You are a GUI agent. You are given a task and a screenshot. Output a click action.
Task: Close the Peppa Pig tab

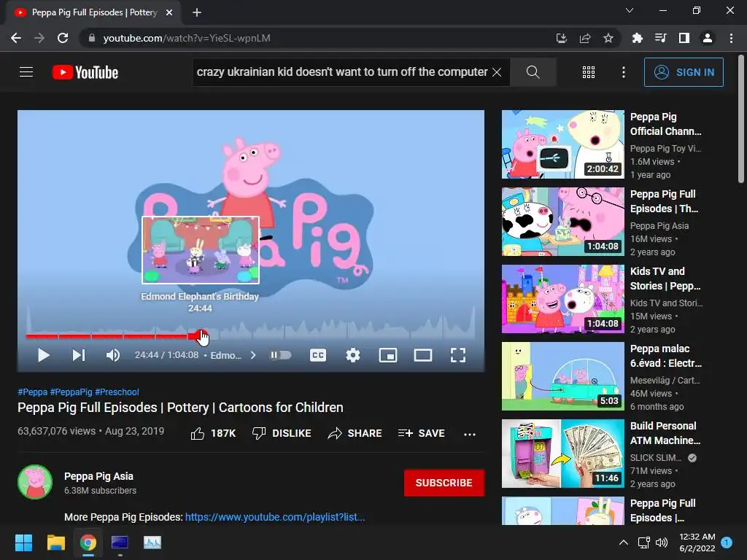[x=169, y=12]
